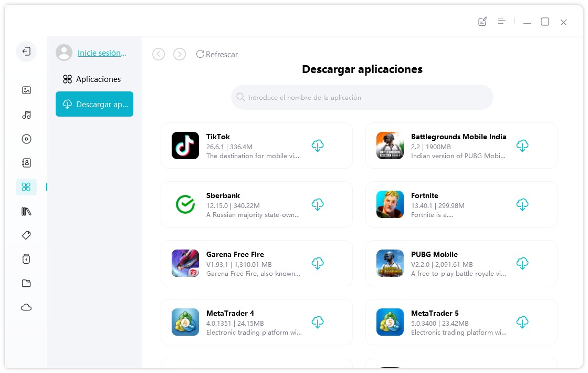Click the MetaTrader 5 title
The height and width of the screenshot is (373, 588).
(x=435, y=313)
